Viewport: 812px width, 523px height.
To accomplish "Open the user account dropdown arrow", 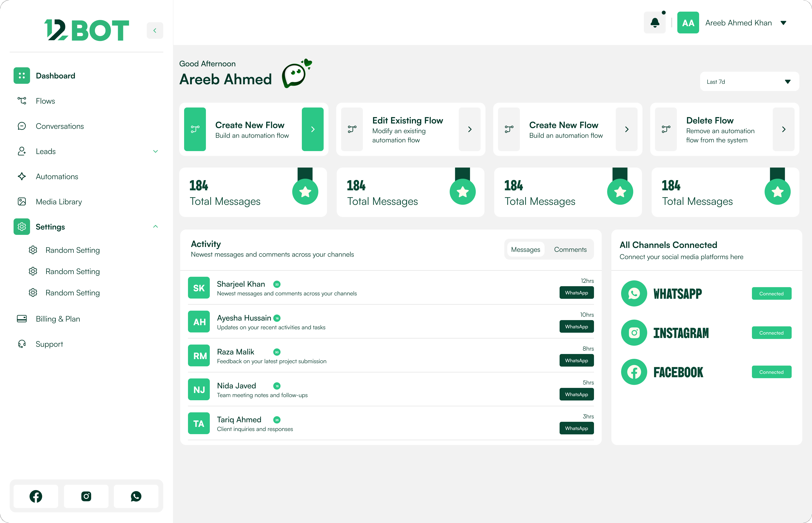I will 783,23.
